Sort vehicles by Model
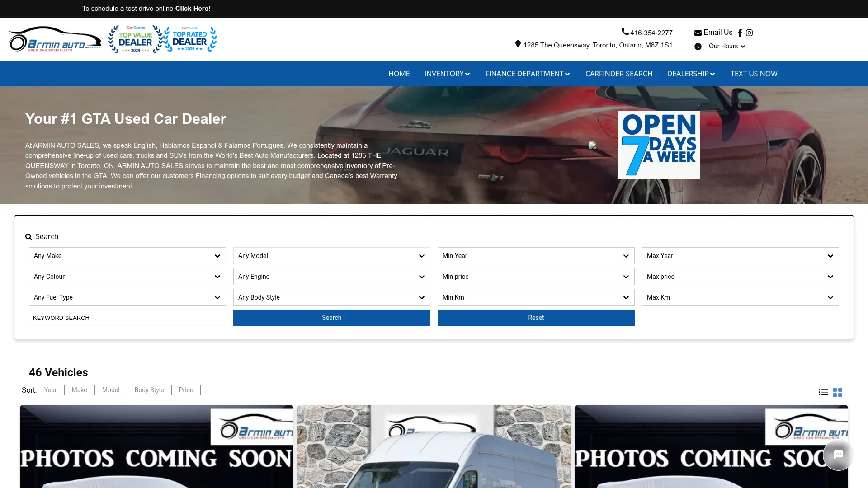Screen dimensions: 868x488 (111, 390)
